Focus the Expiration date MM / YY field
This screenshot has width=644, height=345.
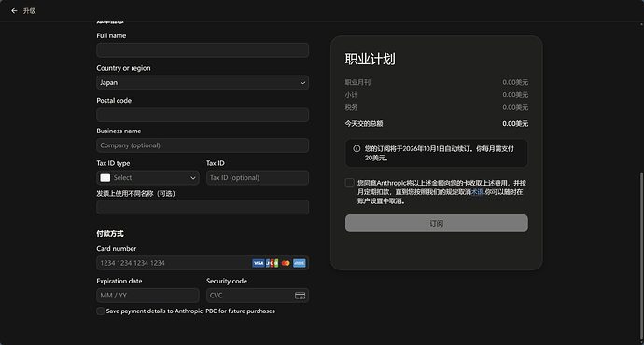tap(147, 296)
